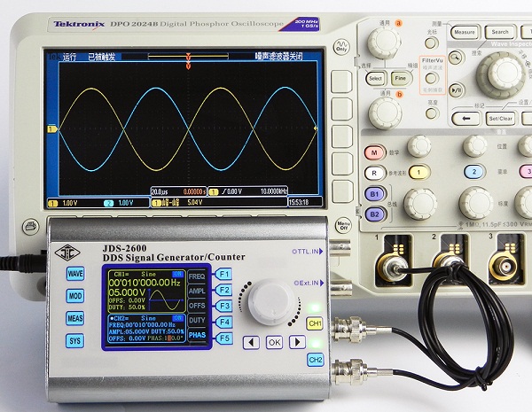Push the B2 bus button
This screenshot has width=532, height=412.
pos(374,214)
